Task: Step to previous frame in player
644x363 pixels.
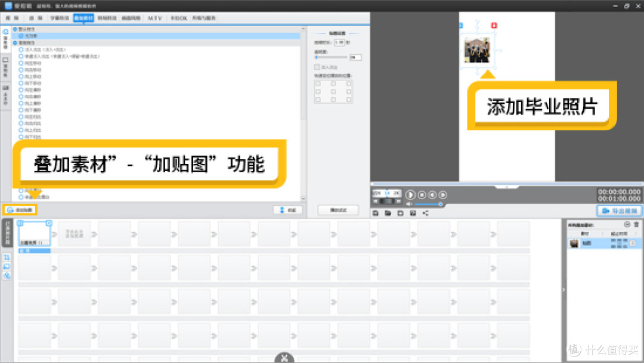Action: (432, 195)
